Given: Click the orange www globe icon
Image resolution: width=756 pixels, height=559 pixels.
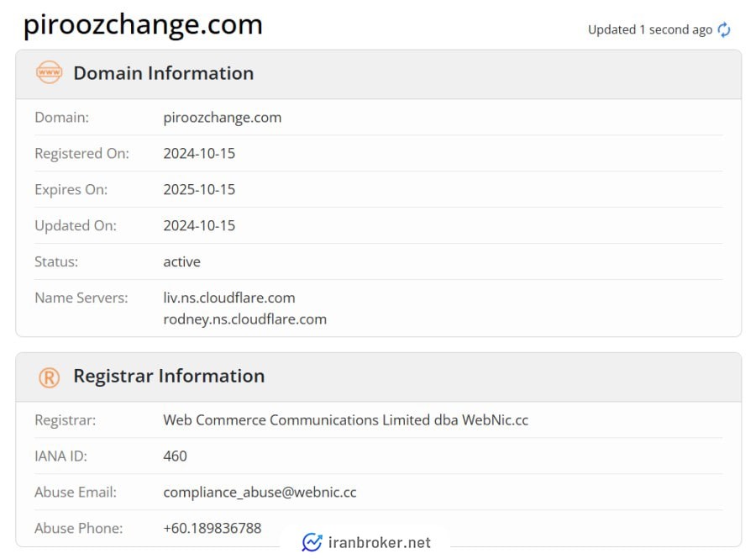Looking at the screenshot, I should click(50, 72).
